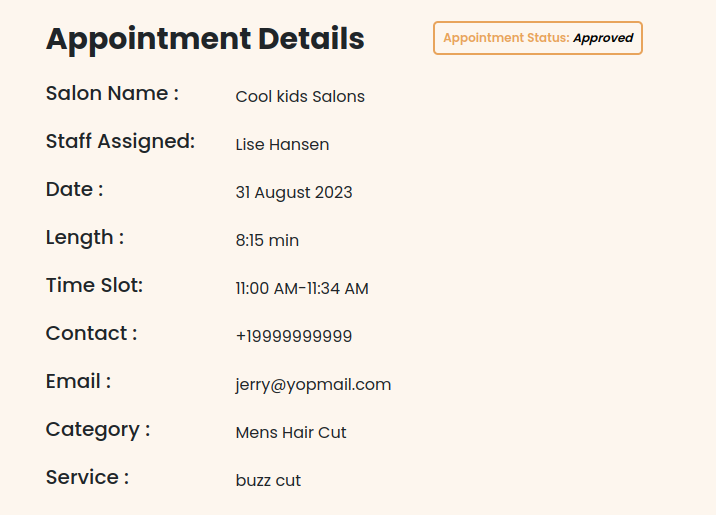
Task: Click the staff name Lise Hansen
Action: tap(282, 145)
